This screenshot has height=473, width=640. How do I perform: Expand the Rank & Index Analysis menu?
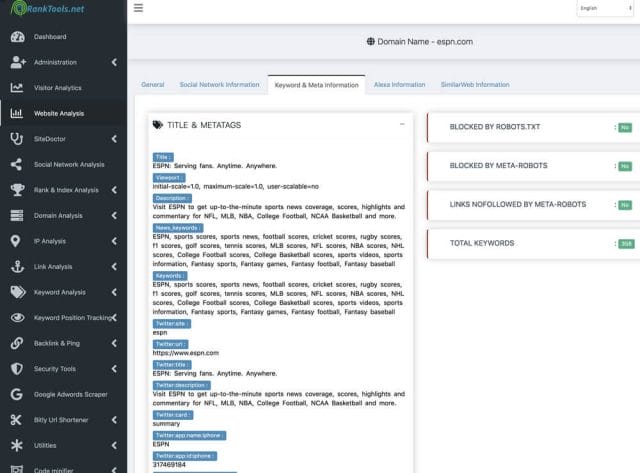(x=114, y=190)
